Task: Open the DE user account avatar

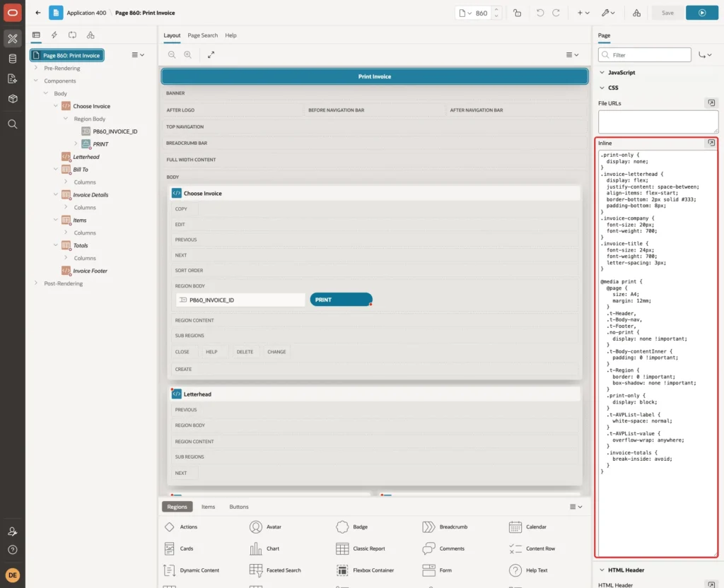Action: coord(13,575)
